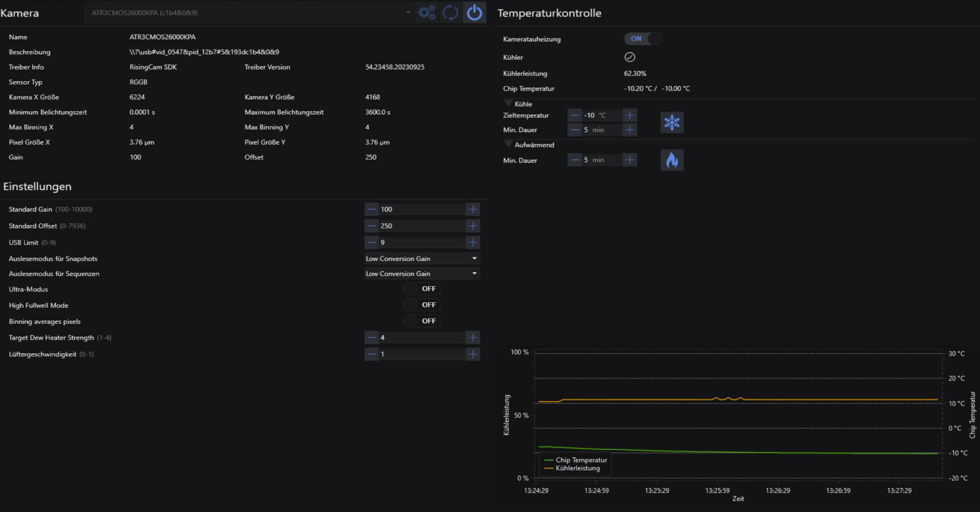Turn on High Fullwell Mode
The image size is (980, 512).
coord(422,305)
